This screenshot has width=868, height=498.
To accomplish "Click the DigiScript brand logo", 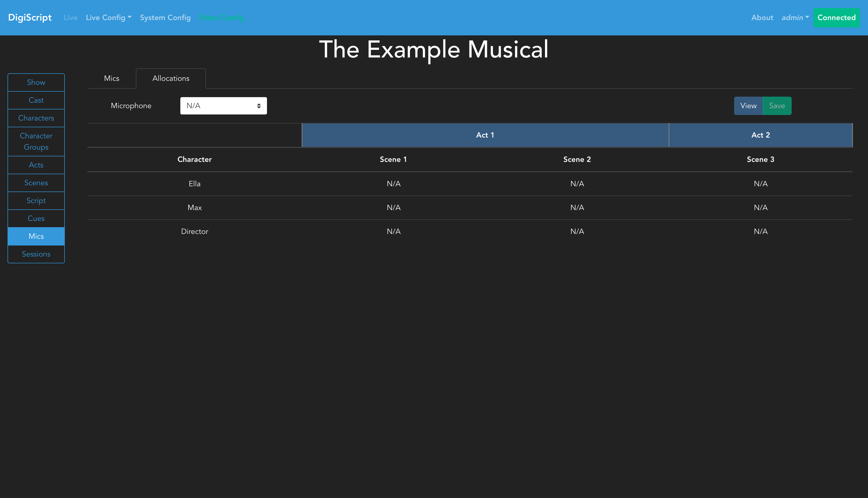I will point(30,17).
